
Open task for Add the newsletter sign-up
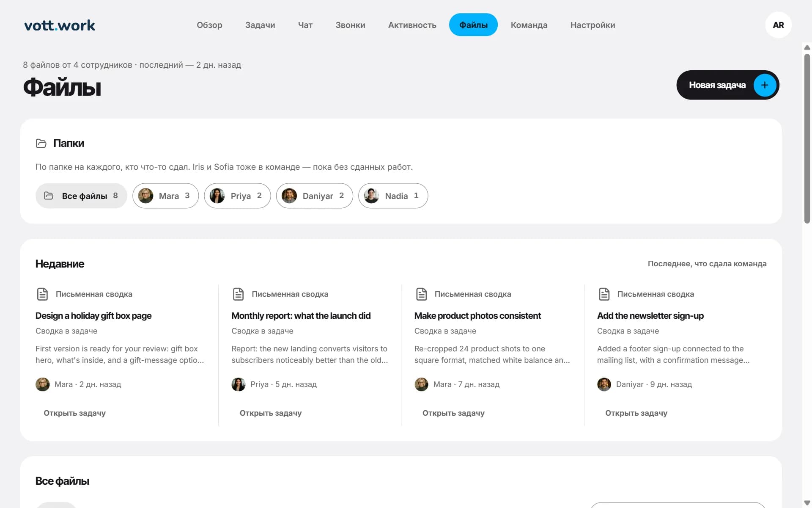[636, 413]
